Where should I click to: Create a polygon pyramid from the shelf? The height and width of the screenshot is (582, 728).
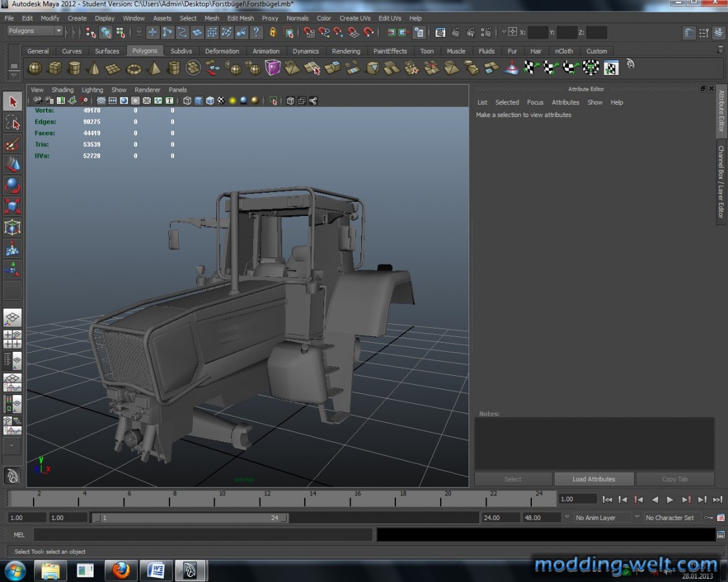(153, 69)
